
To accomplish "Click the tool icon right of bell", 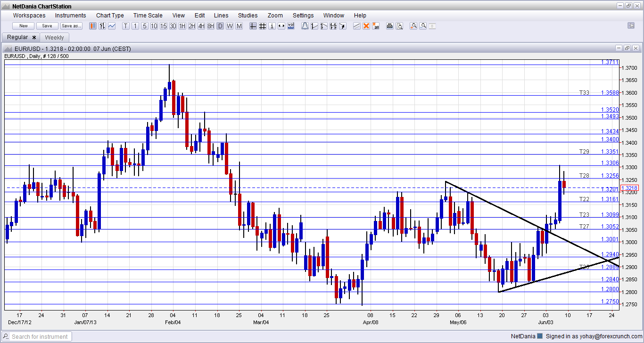I will click(314, 26).
